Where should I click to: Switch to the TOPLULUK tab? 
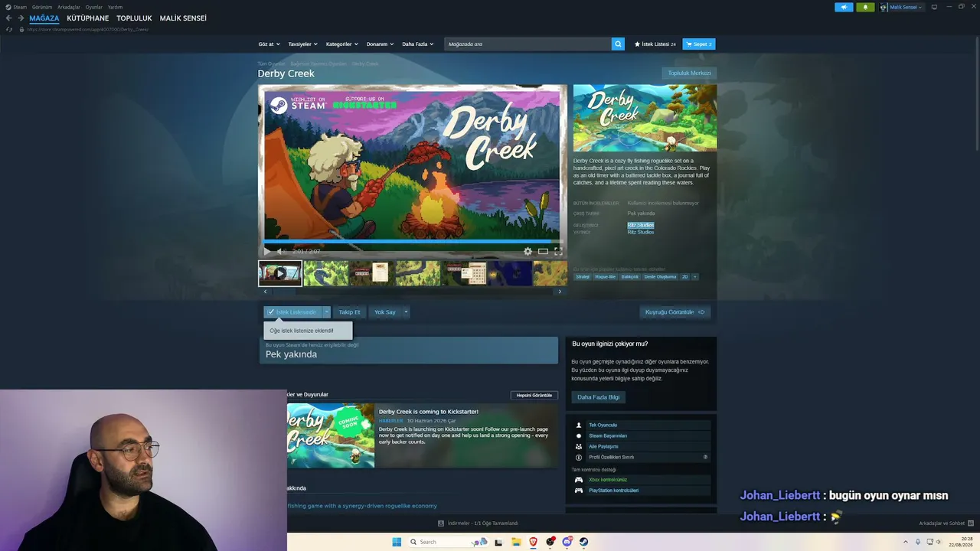click(x=134, y=18)
